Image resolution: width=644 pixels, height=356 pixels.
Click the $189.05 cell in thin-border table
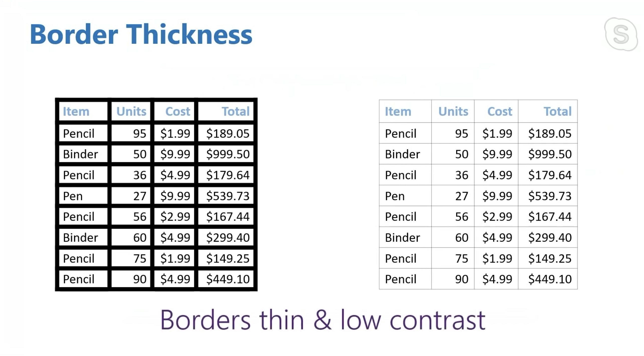(x=548, y=133)
